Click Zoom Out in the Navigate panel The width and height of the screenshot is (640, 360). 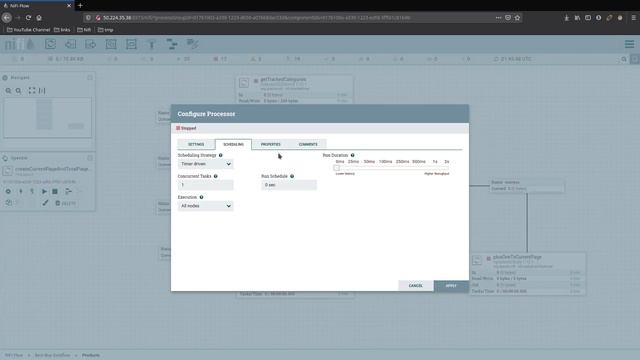click(18, 91)
